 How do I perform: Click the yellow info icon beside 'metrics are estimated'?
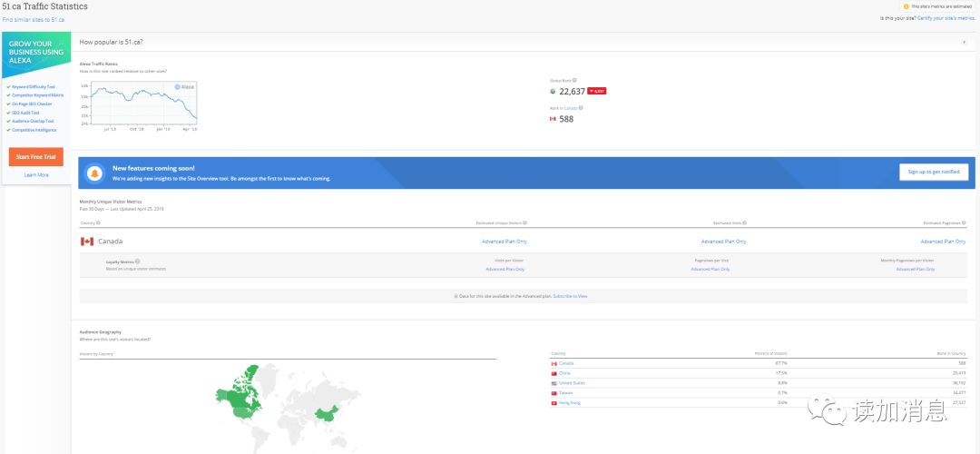point(906,6)
